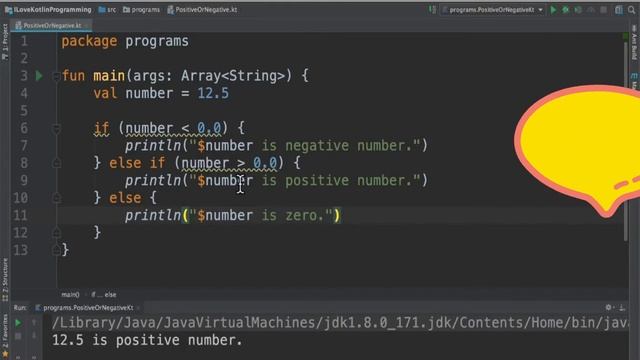Open the Structure tool window side tab
This screenshot has height=360, width=640.
point(5,280)
